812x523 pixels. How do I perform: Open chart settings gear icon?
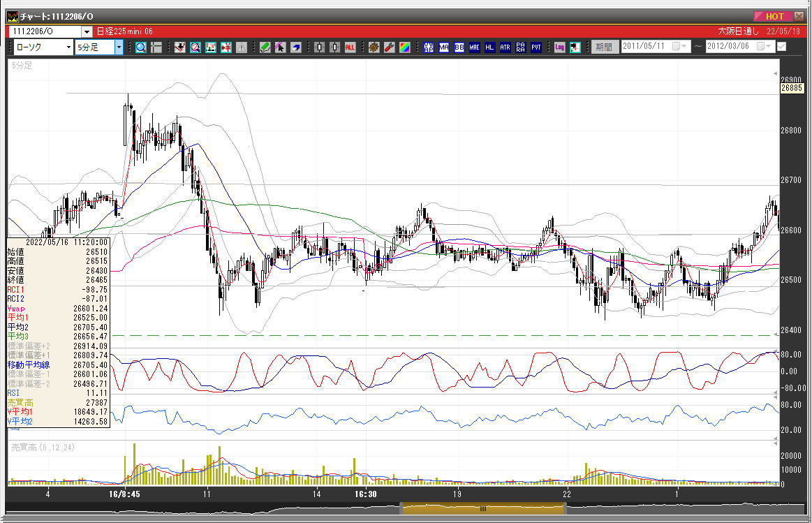[374, 47]
